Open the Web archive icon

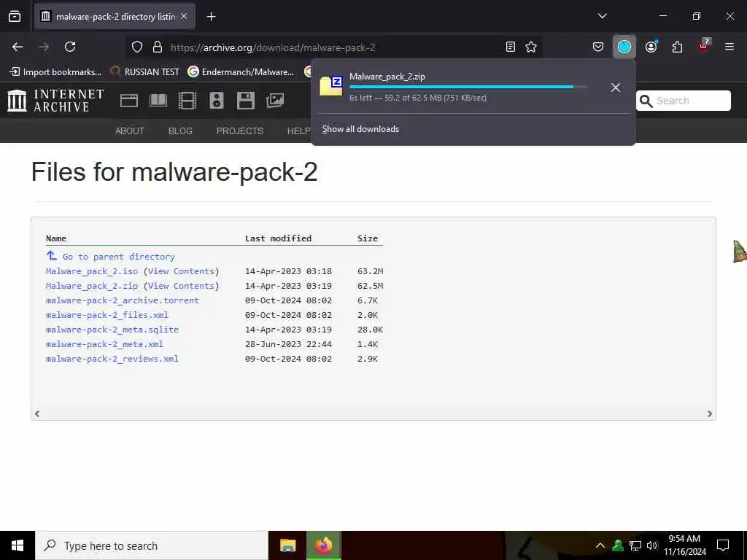[129, 101]
